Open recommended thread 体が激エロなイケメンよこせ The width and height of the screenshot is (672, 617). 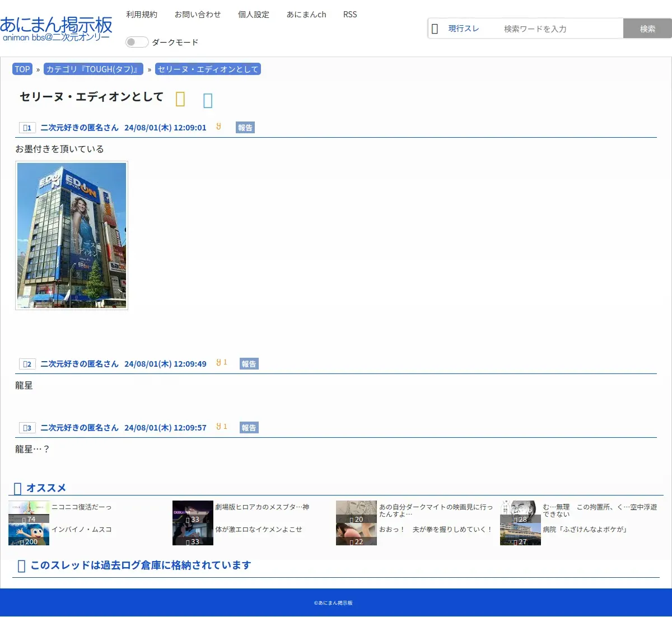point(259,530)
